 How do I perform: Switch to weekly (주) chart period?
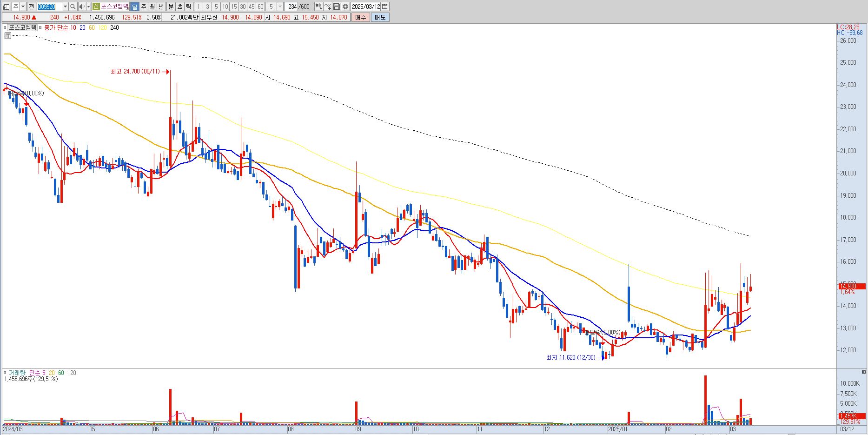coord(143,7)
